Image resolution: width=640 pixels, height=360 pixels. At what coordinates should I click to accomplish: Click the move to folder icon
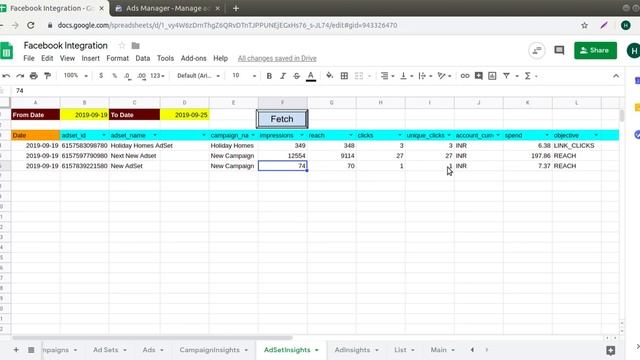[x=136, y=46]
